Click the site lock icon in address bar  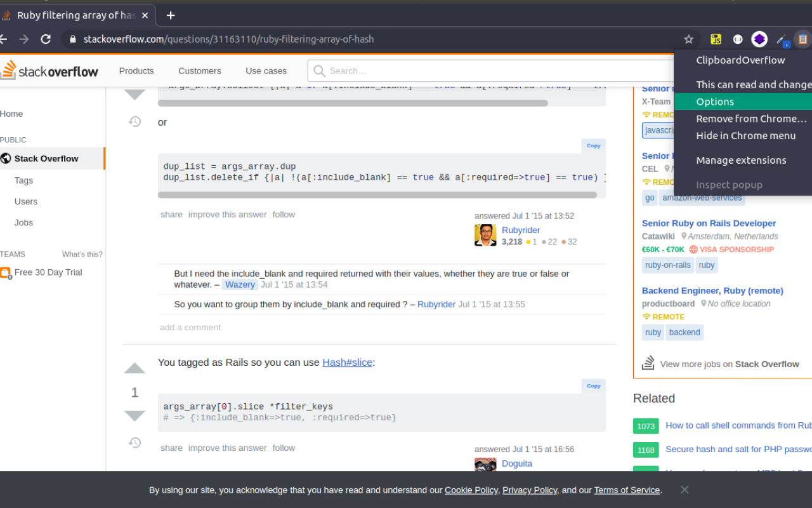(x=72, y=39)
